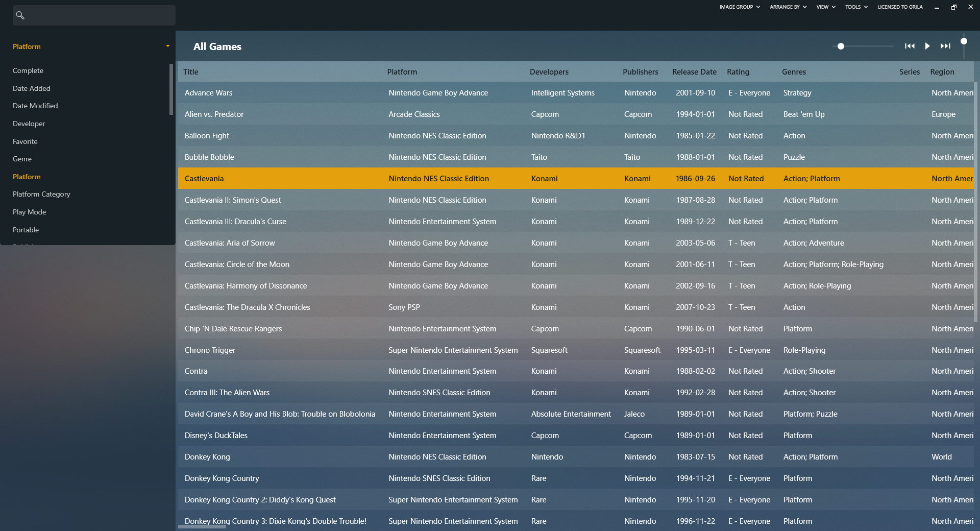Open the Image Group dropdown menu
The width and height of the screenshot is (980, 531).
(740, 7)
